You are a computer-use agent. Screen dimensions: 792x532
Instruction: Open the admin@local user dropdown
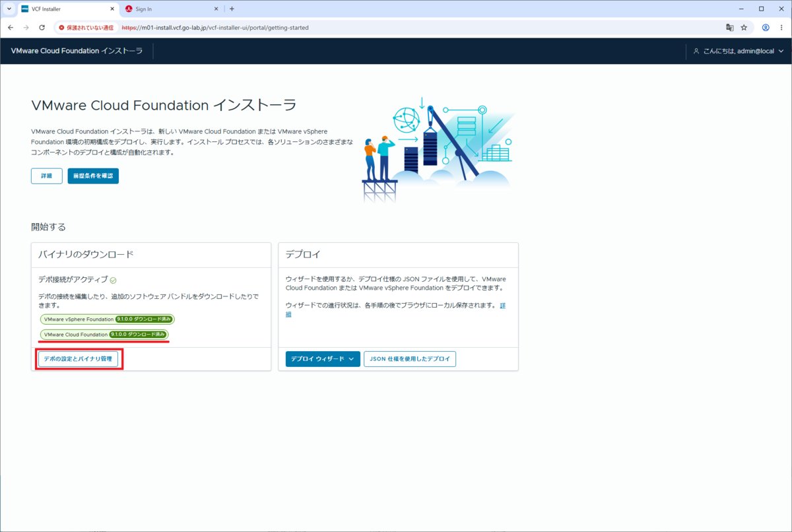[738, 51]
